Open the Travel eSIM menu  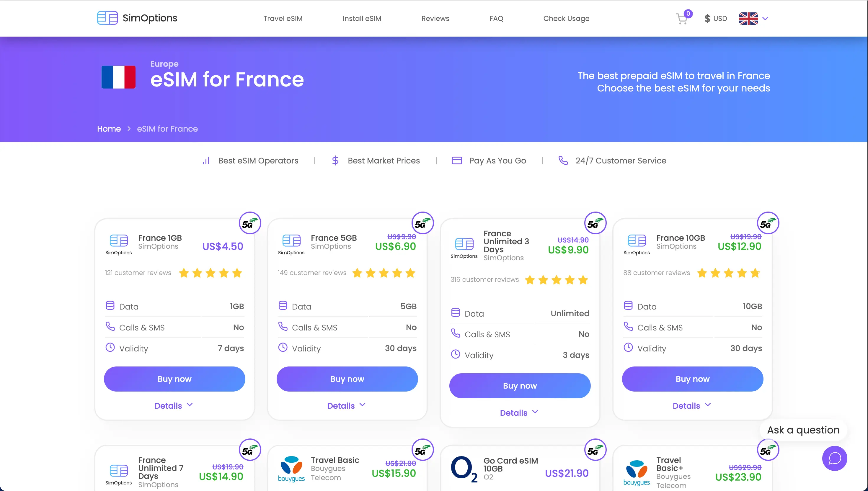click(x=283, y=19)
